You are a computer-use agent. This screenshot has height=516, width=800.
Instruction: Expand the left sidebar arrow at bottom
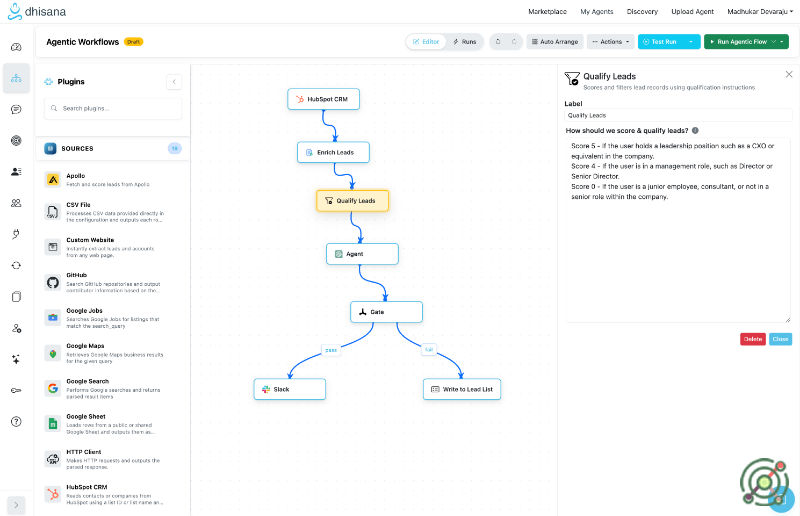[16, 505]
